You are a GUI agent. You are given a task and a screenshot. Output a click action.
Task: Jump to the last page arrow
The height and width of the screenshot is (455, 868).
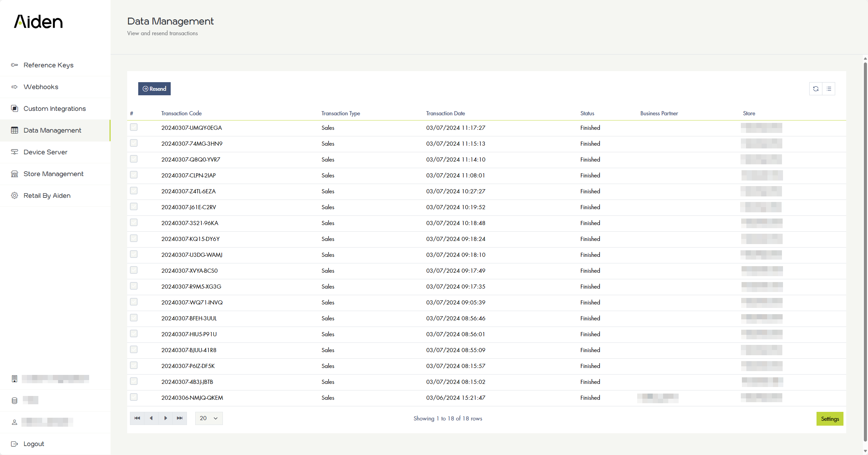coord(180,418)
